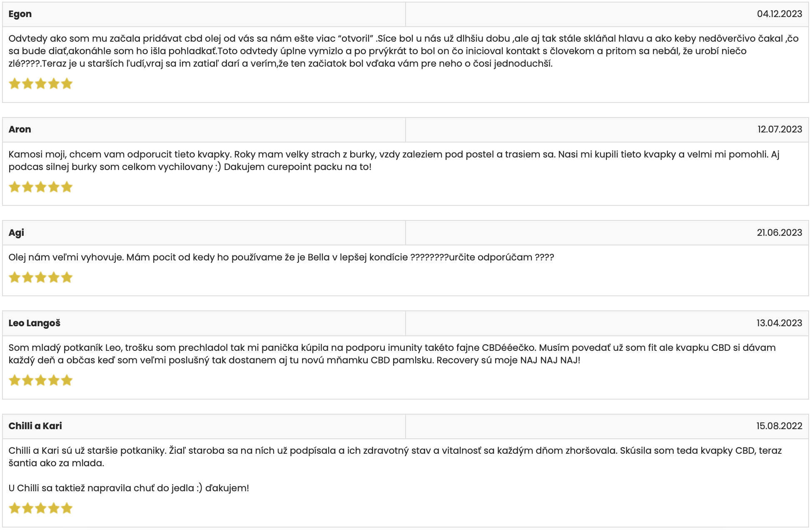Click the fourth star in Chilli a Kari's rating
Image resolution: width=812 pixels, height=530 pixels.
pos(54,508)
